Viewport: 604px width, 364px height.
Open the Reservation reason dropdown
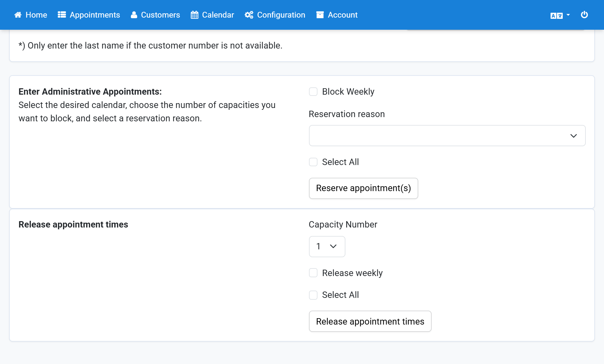(x=447, y=136)
